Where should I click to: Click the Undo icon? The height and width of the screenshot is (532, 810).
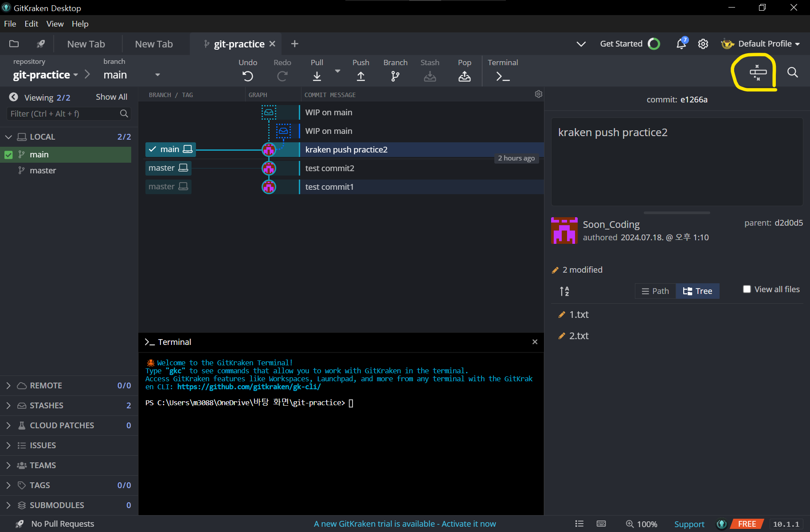click(248, 76)
